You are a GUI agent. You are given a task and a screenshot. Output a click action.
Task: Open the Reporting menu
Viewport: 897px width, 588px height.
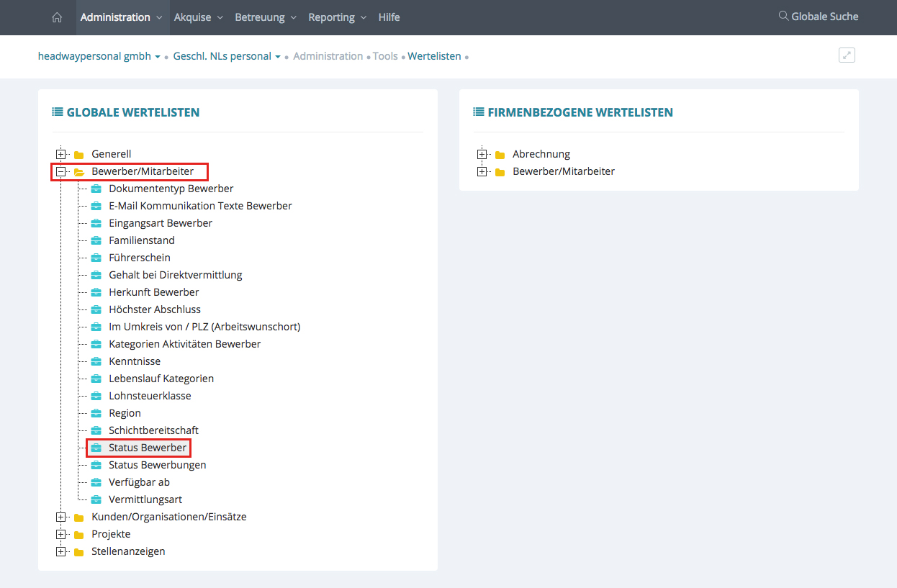(337, 17)
